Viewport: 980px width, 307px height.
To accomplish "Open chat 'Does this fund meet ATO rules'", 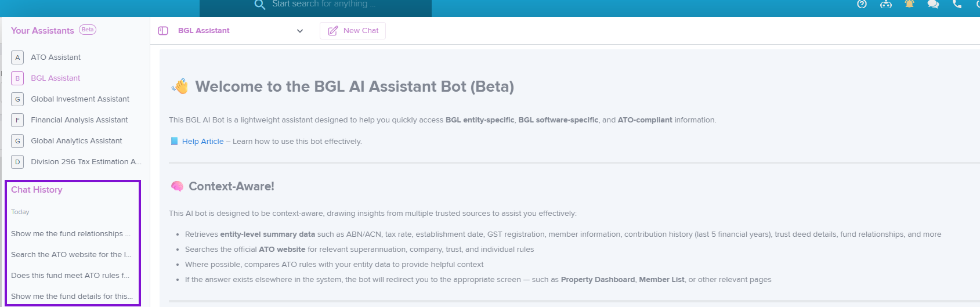I will pyautogui.click(x=71, y=275).
